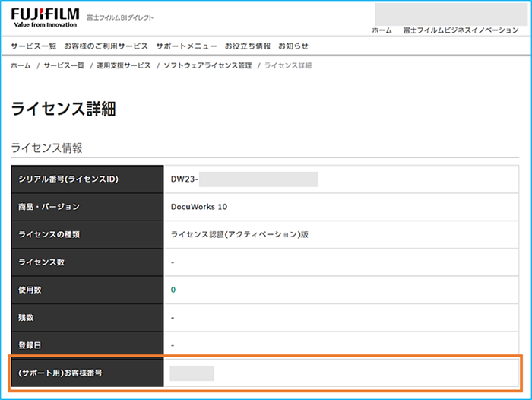Open お知らせ menu item
The width and height of the screenshot is (532, 400).
click(293, 46)
